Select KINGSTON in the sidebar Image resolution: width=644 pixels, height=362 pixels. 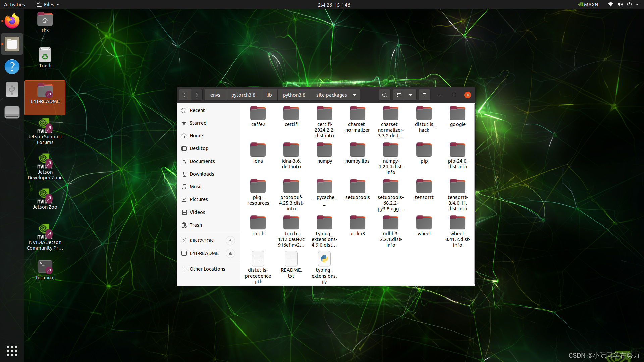(x=201, y=241)
